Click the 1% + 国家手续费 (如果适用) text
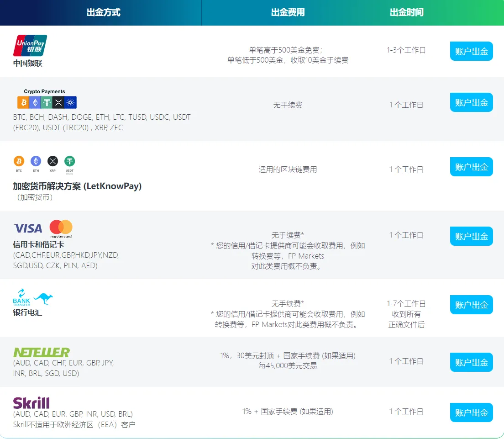This screenshot has width=504, height=439. pos(288,411)
